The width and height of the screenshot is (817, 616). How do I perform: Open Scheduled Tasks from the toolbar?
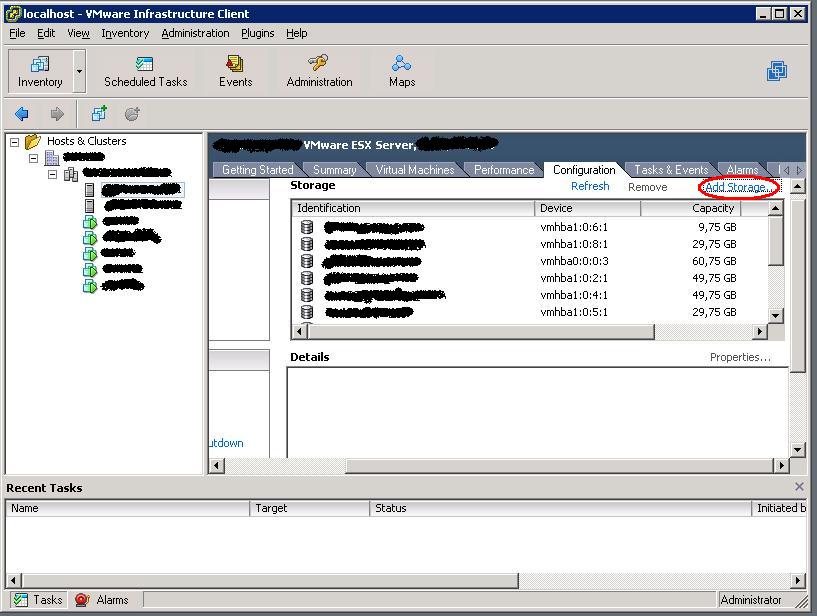point(145,71)
